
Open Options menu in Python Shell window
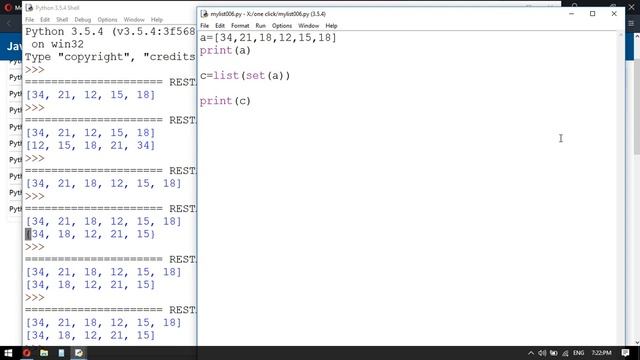coord(107,20)
